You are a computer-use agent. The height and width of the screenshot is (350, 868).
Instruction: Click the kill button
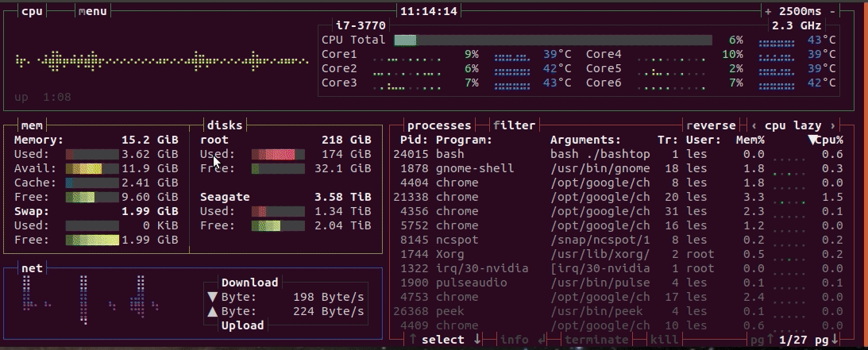664,340
